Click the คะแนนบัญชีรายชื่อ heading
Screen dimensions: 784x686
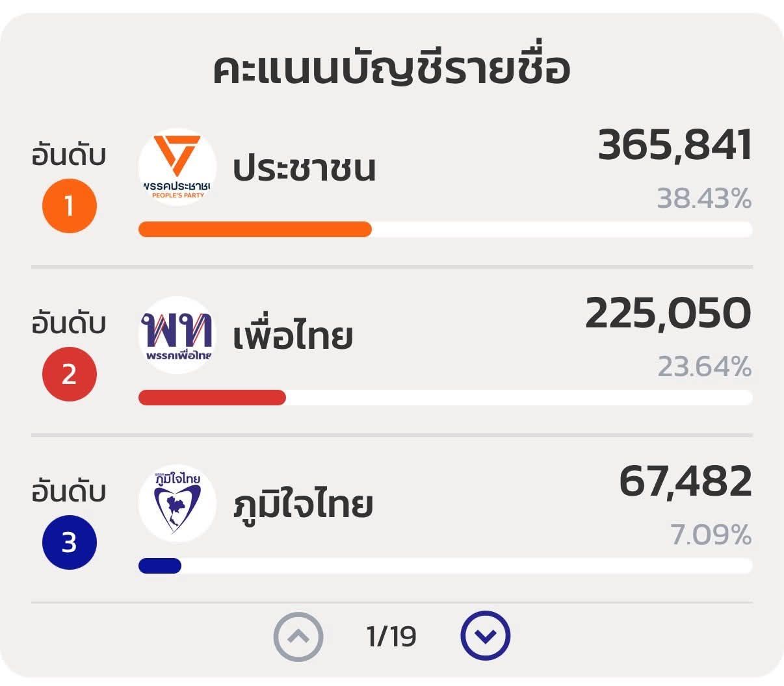point(391,70)
